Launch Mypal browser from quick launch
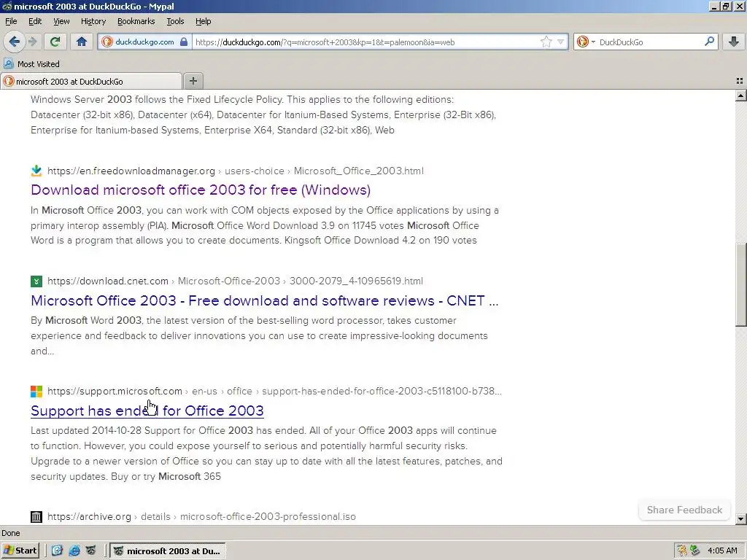This screenshot has height=560, width=747. 90,551
